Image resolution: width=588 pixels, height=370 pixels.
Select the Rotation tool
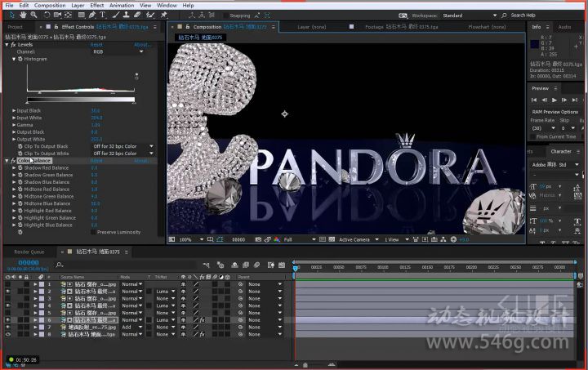[x=47, y=15]
